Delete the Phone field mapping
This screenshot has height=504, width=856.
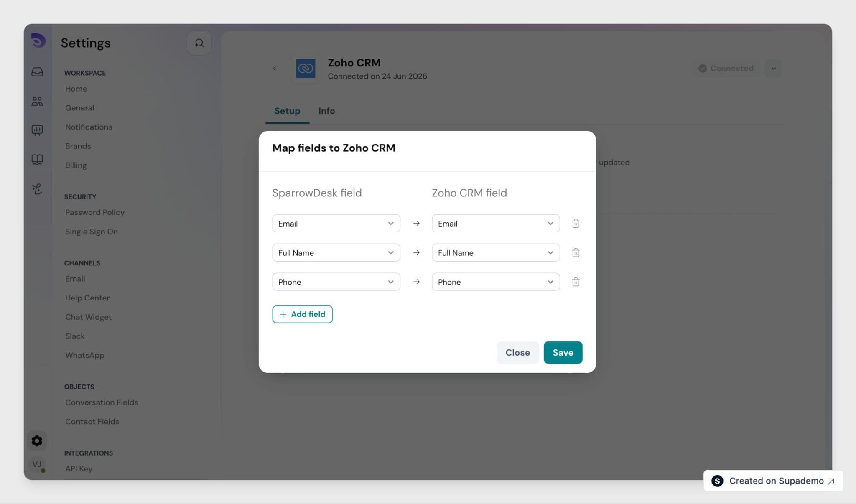(x=576, y=282)
